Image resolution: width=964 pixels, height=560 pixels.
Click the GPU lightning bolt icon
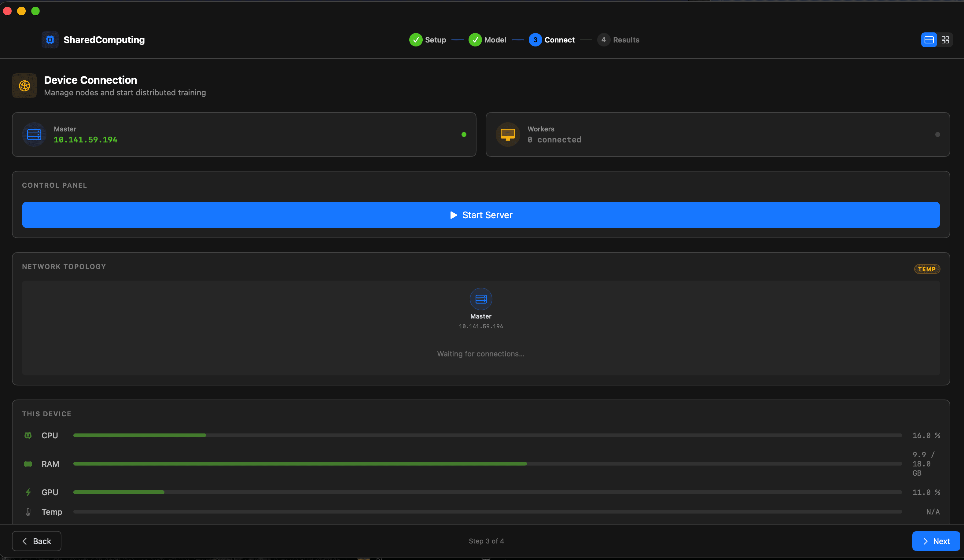pyautogui.click(x=28, y=492)
